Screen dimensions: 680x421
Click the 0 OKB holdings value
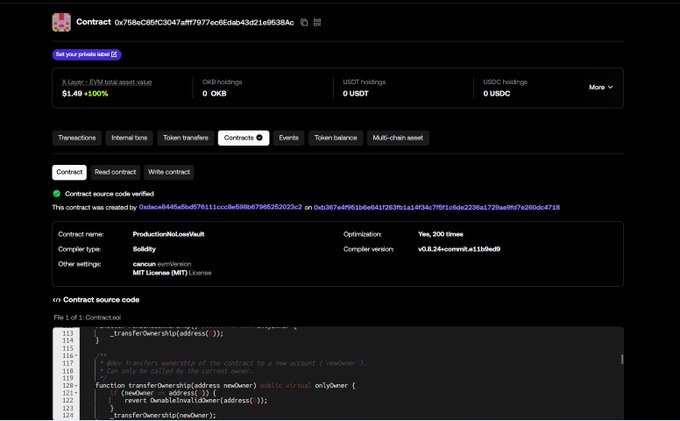click(214, 94)
